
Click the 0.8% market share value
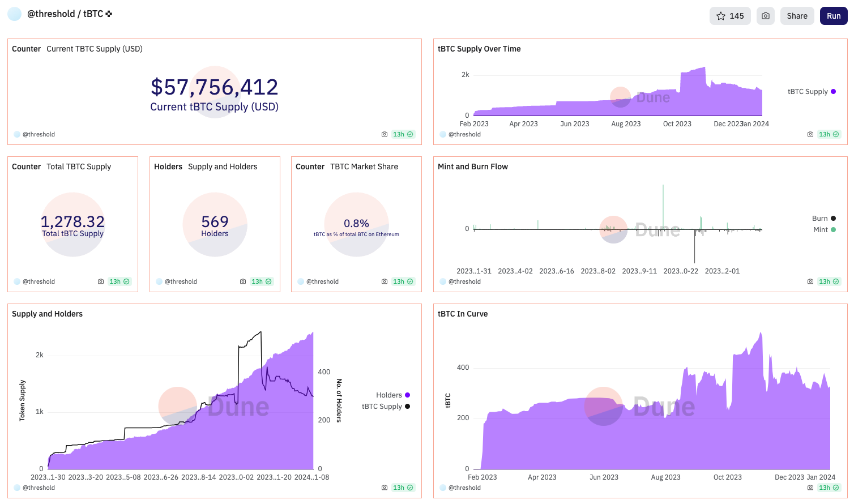356,224
